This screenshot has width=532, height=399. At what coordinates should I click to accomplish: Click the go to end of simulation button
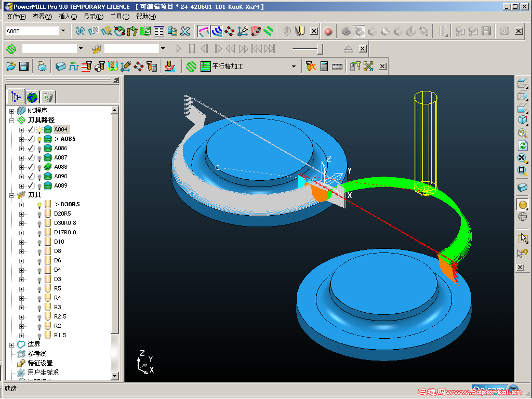[x=270, y=49]
